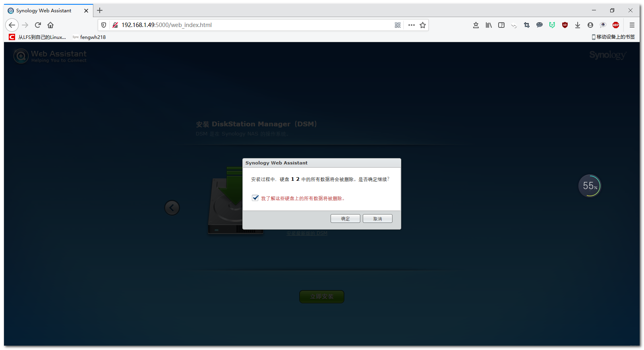Go back to the previous page
644x350 pixels.
[12, 25]
